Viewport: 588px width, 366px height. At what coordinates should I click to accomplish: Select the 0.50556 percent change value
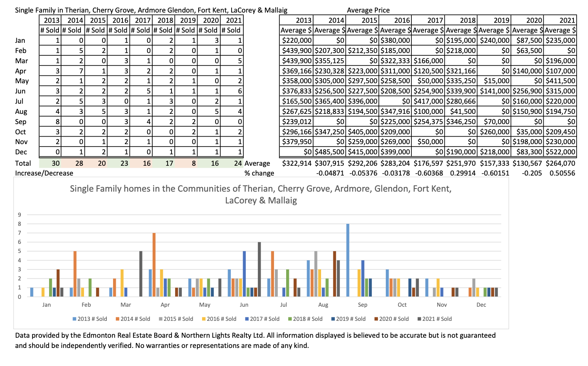(562, 173)
